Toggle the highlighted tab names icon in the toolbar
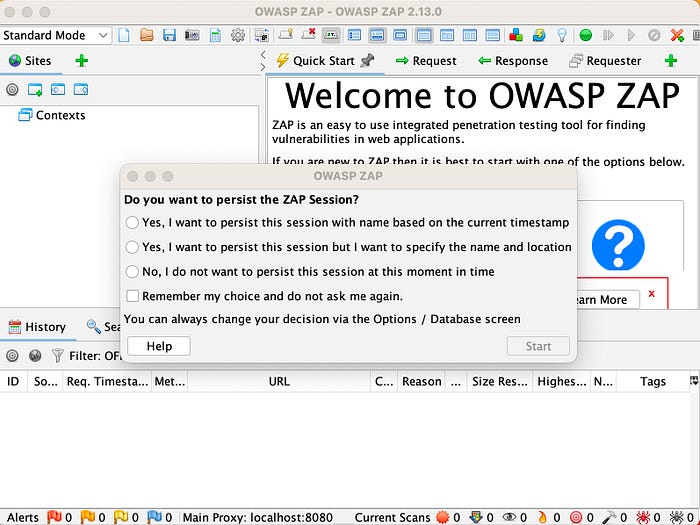700x525 pixels. click(x=331, y=35)
